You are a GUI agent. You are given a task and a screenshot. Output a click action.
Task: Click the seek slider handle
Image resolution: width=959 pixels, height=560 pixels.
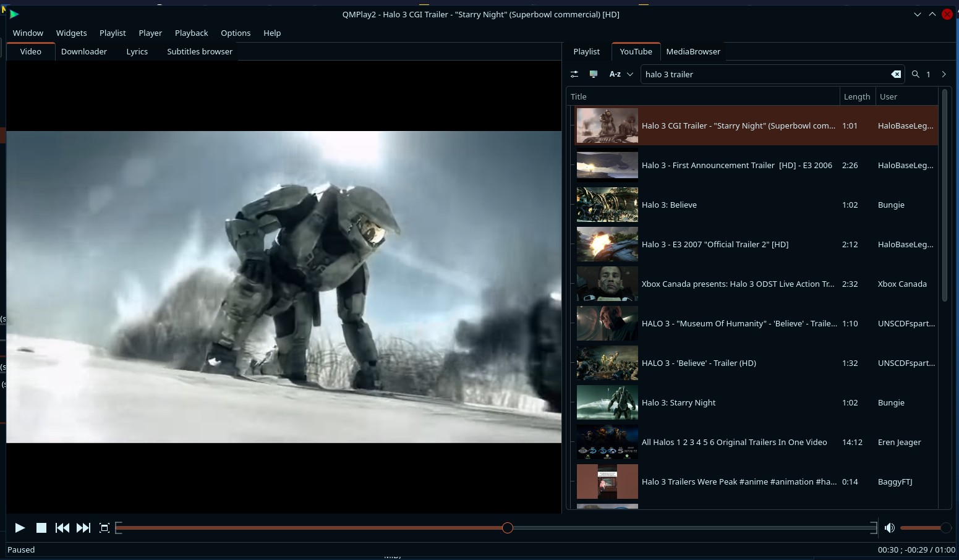508,528
